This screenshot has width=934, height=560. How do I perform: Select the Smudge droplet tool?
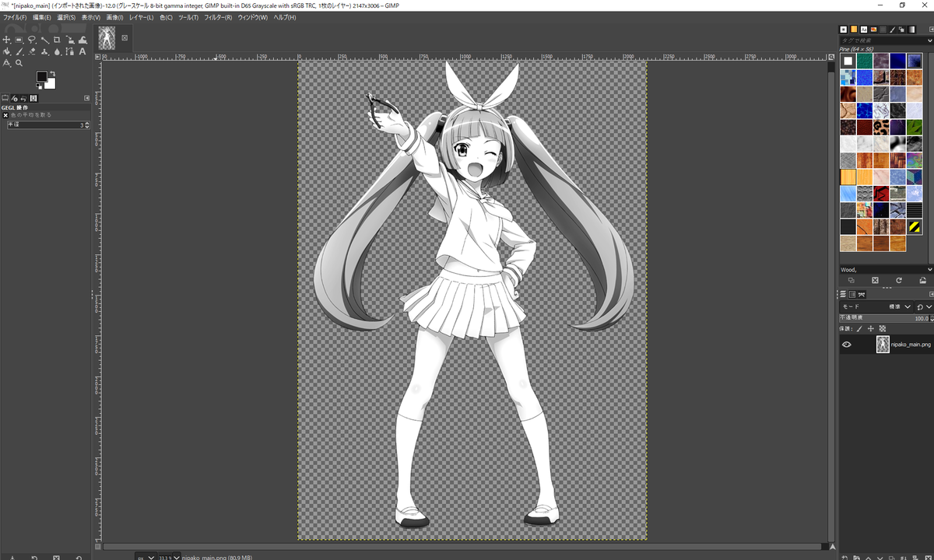click(x=57, y=51)
